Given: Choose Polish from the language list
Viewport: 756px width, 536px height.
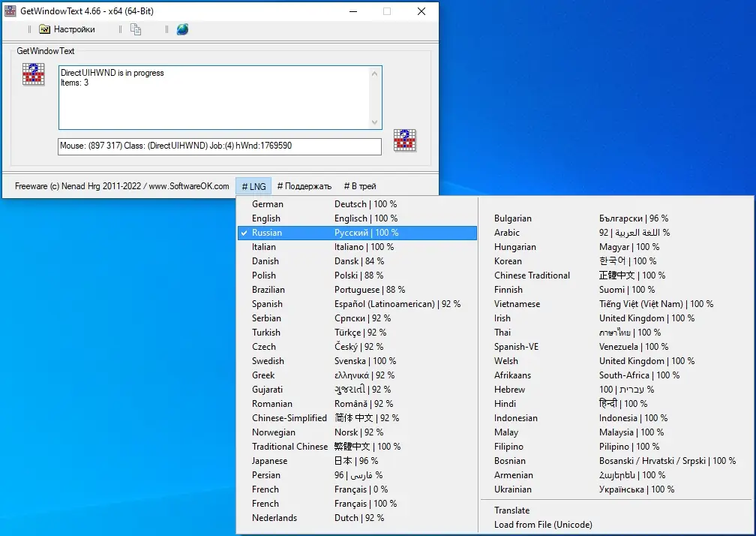Looking at the screenshot, I should (357, 276).
